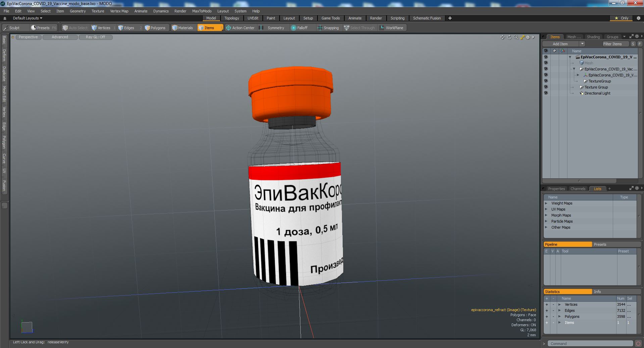
Task: Switch to the Shading panel tab
Action: 593,37
